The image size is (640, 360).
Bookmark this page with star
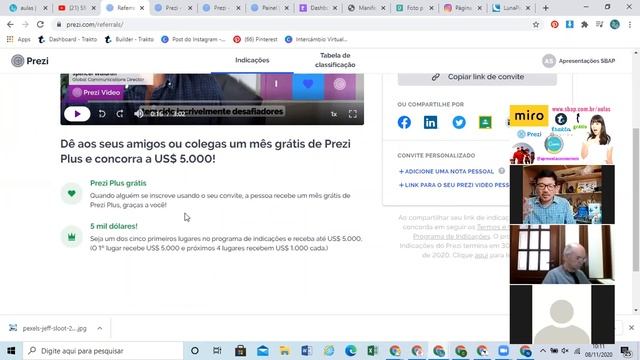[x=536, y=24]
